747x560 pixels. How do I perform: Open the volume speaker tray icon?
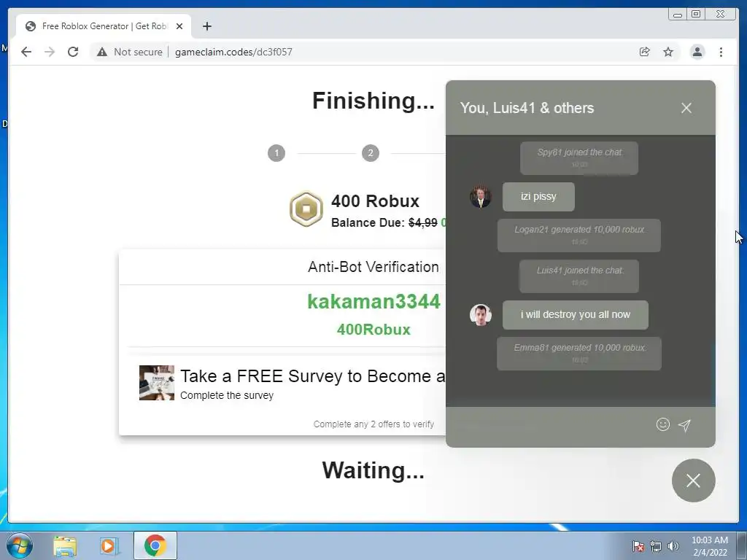[x=673, y=546]
